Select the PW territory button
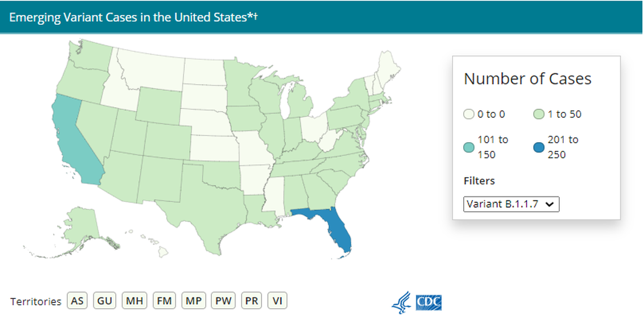Screen dimensions: 644x333 point(223,300)
